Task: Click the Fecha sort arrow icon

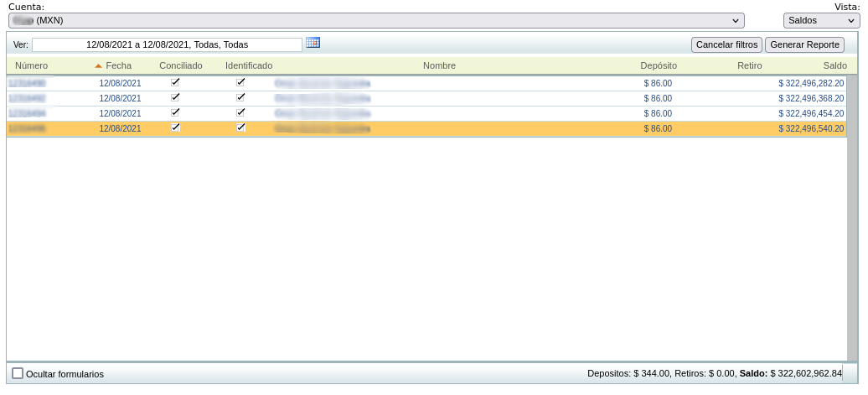Action: [x=98, y=65]
